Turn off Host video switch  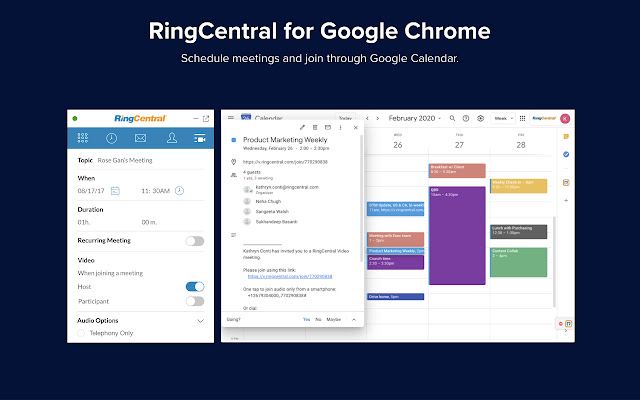pos(195,287)
